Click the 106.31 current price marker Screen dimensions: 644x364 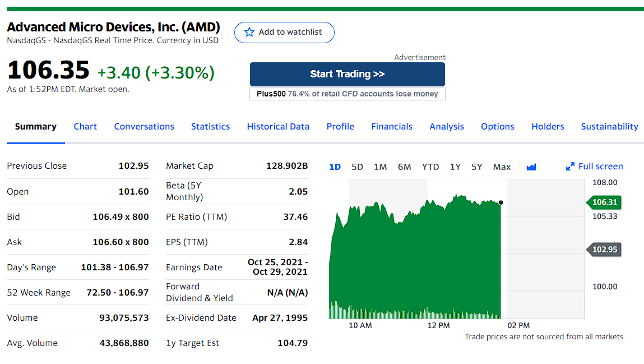point(604,202)
